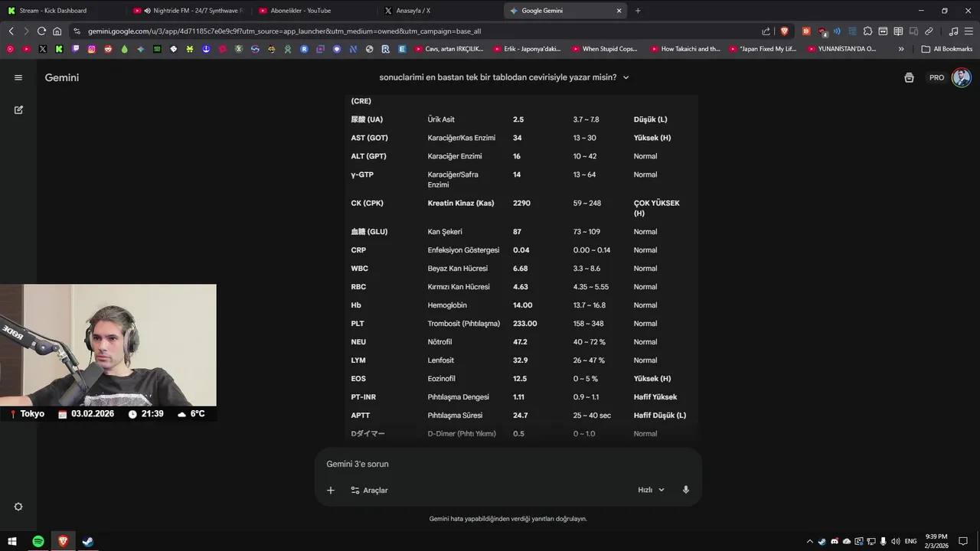Click the Kick bookmark icon in bookmarks bar
Viewport: 980px width, 551px height.
58,49
